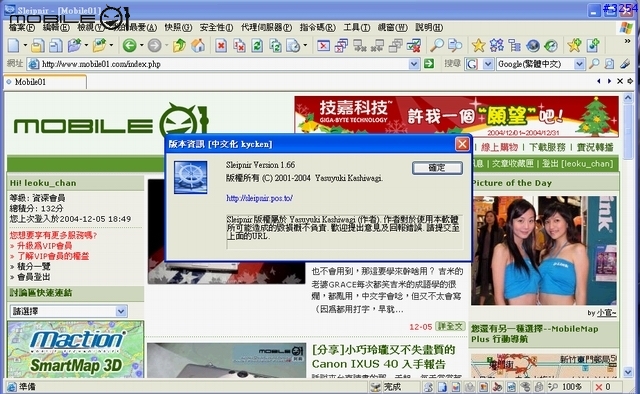Go to the Home page house icon
This screenshot has width=640, height=394.
pos(198,45)
